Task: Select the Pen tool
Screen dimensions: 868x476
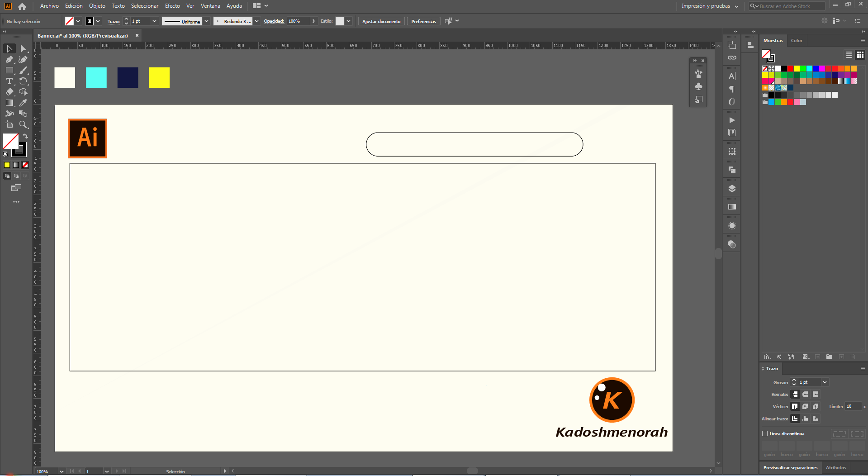Action: 9,59
